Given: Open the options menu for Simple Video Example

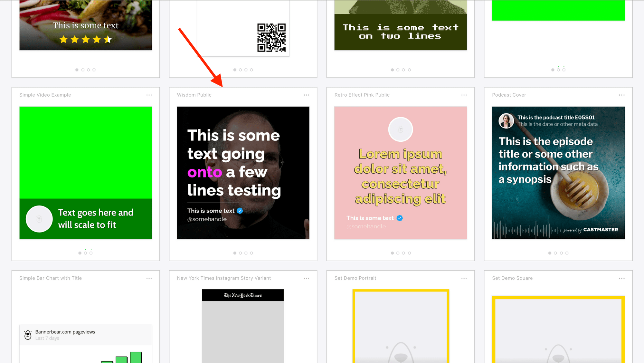Looking at the screenshot, I should tap(149, 95).
